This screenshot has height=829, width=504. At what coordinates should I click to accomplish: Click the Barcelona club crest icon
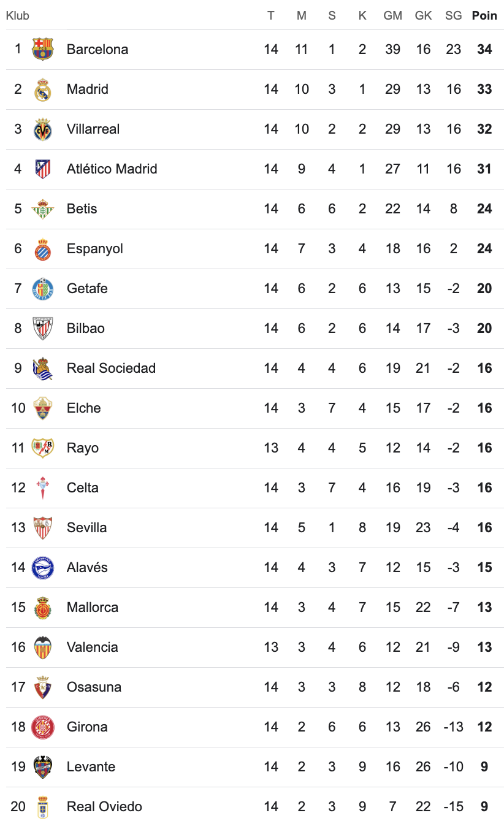(43, 49)
